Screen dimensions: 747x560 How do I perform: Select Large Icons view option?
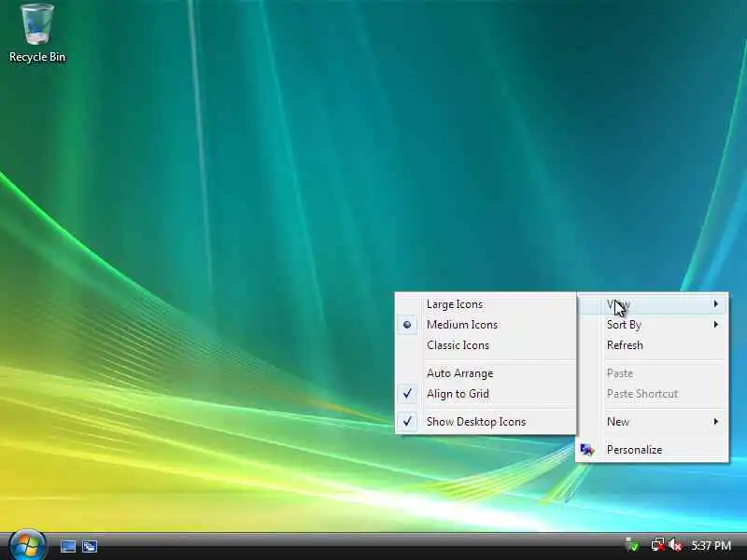tap(486, 304)
